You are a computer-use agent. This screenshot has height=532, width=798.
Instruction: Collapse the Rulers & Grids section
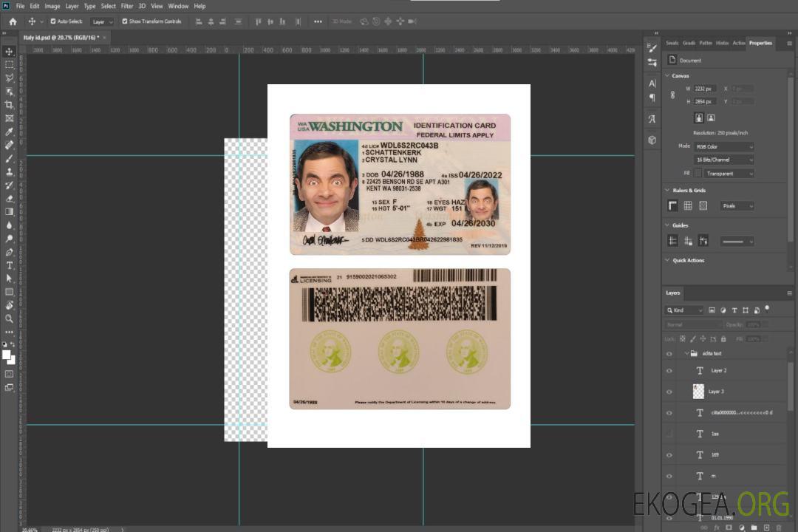pos(668,191)
